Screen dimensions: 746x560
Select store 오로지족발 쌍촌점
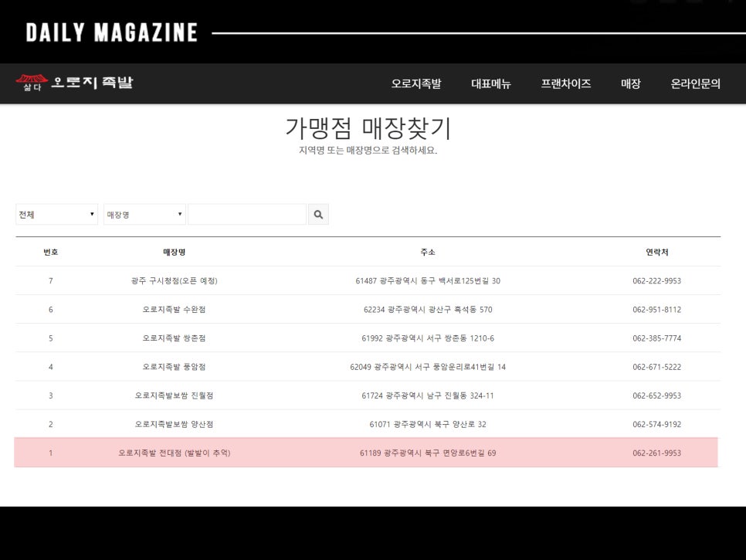[174, 338]
